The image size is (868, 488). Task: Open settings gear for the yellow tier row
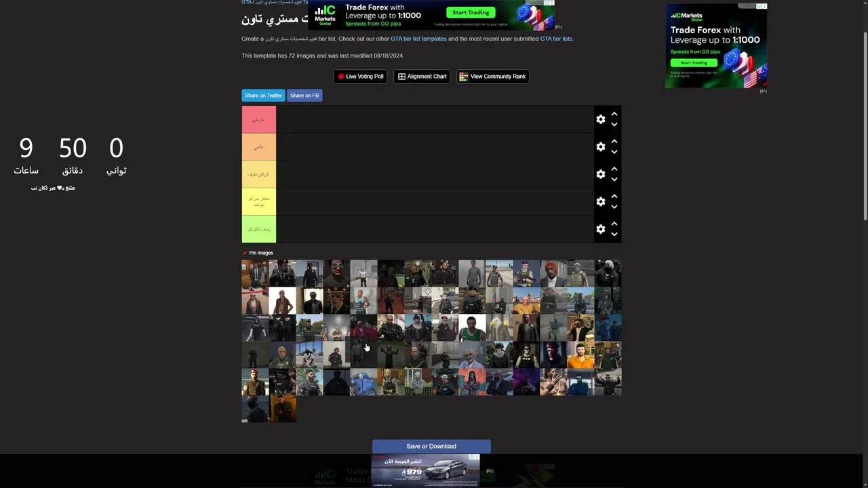tap(600, 202)
